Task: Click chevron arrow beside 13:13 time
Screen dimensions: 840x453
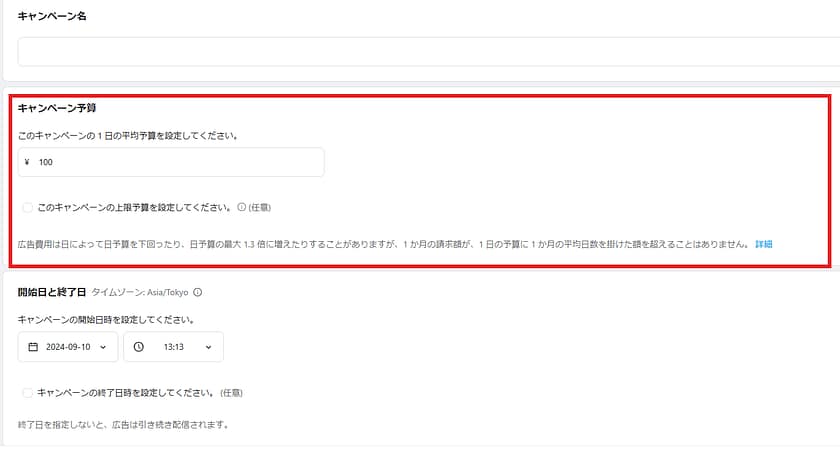Action: tap(208, 347)
